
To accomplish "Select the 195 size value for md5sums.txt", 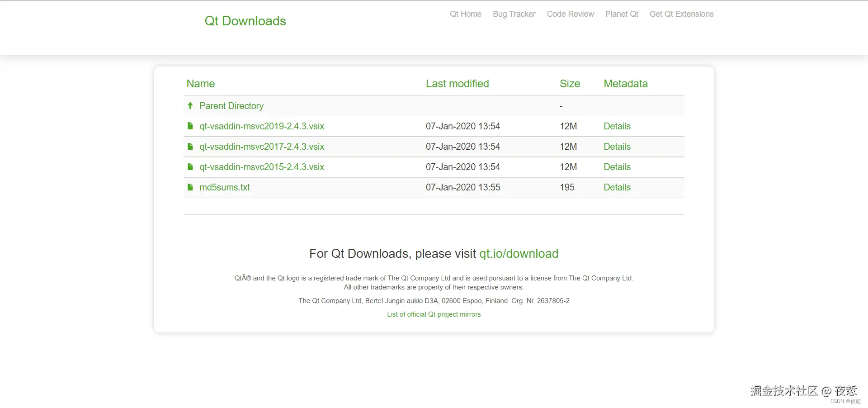I will 567,187.
